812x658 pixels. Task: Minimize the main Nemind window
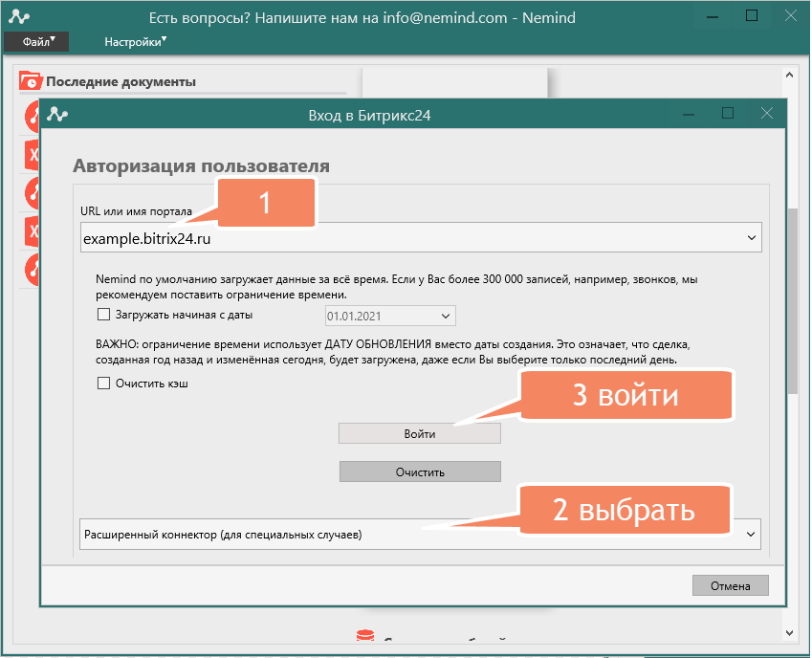[713, 16]
